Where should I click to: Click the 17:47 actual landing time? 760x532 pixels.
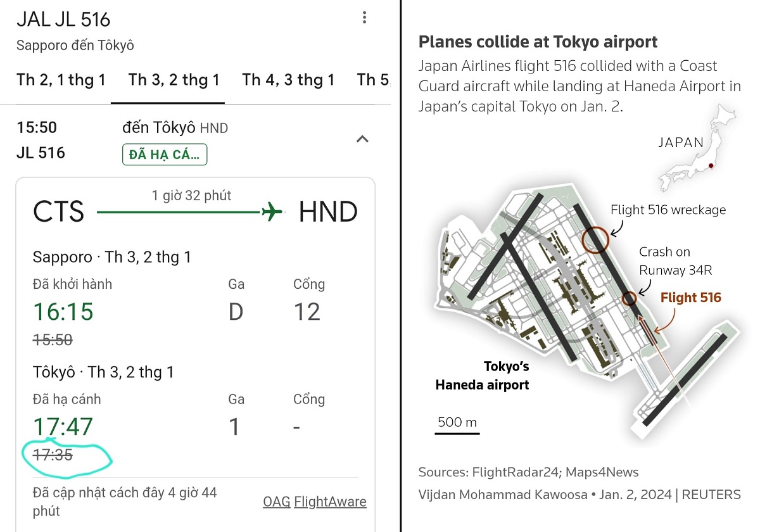pyautogui.click(x=63, y=427)
